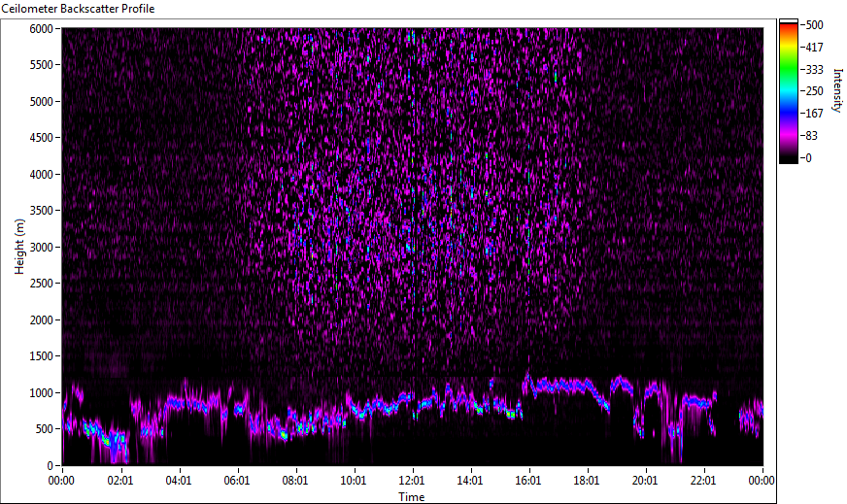
Task: Select the 5500 height axis value
Action: 42,65
